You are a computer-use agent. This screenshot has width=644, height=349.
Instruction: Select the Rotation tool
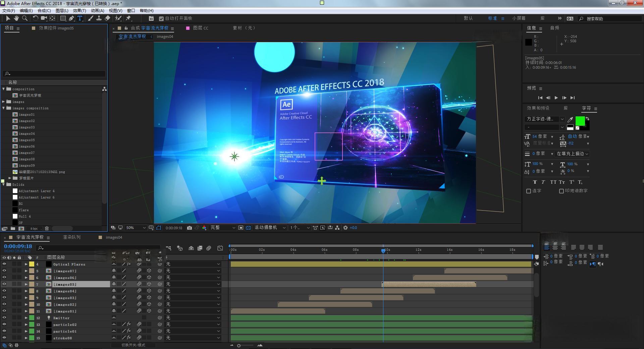pyautogui.click(x=35, y=18)
